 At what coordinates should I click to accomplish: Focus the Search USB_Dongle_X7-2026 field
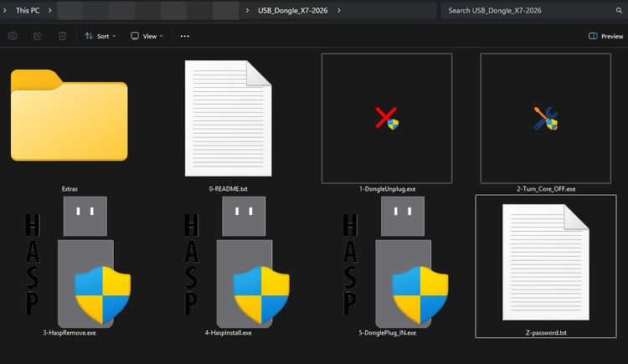click(x=533, y=10)
